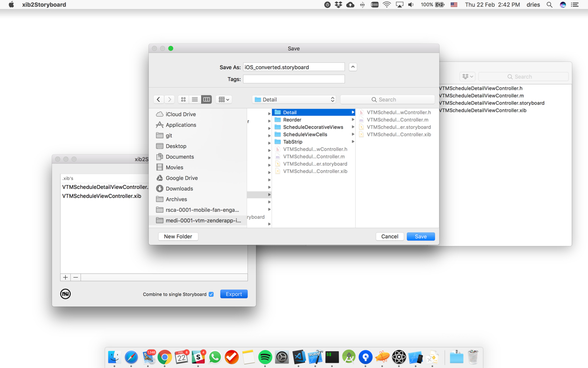The width and height of the screenshot is (588, 368).
Task: Click the back navigation arrow in Save dialog
Action: 158,99
